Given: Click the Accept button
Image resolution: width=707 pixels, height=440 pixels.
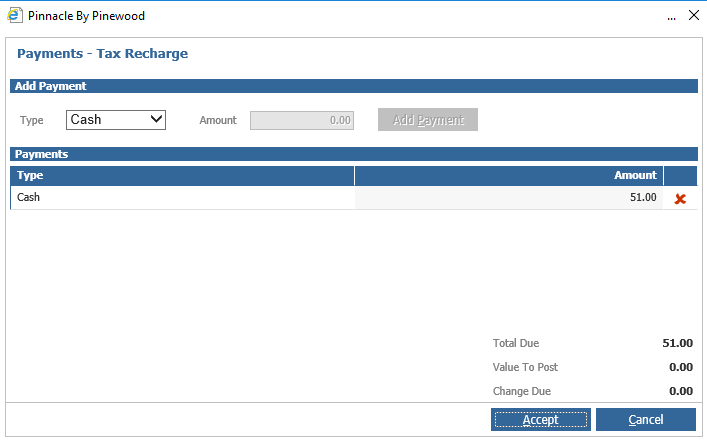Looking at the screenshot, I should [x=540, y=420].
